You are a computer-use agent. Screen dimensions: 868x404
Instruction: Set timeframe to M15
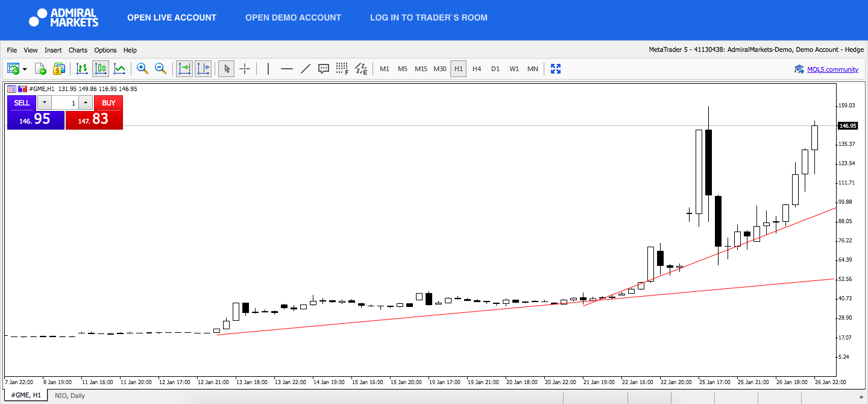(421, 69)
